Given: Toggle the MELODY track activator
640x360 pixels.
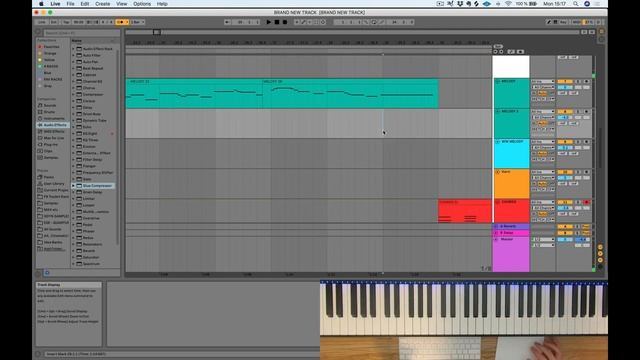Looking at the screenshot, I should coord(565,82).
